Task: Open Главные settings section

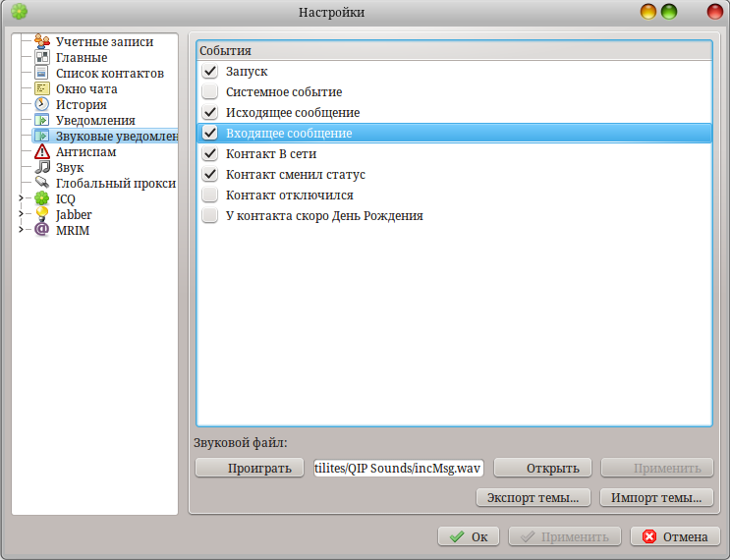Action: tap(82, 57)
